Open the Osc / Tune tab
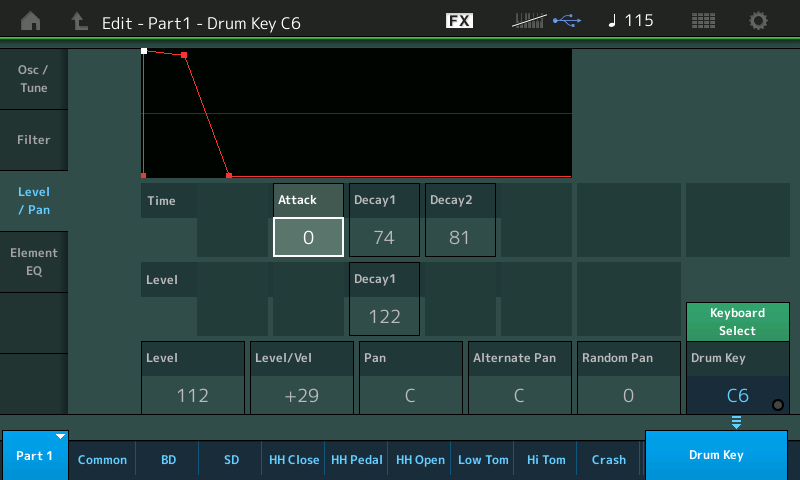Screen dimensions: 800x480 [x=34, y=79]
